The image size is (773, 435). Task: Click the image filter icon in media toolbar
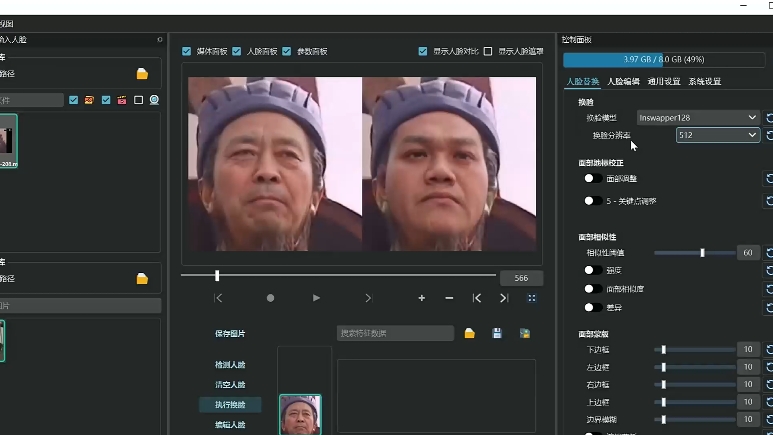click(x=89, y=100)
